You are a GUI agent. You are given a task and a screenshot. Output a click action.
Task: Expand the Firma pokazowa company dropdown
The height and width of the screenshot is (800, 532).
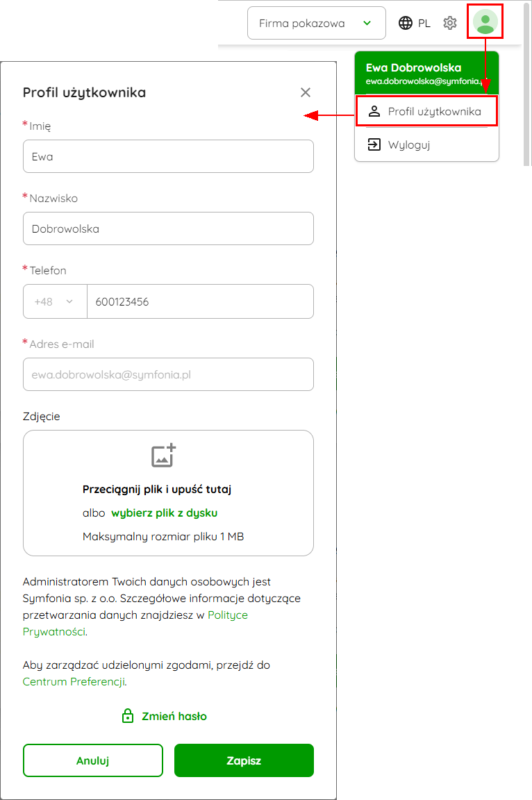316,23
